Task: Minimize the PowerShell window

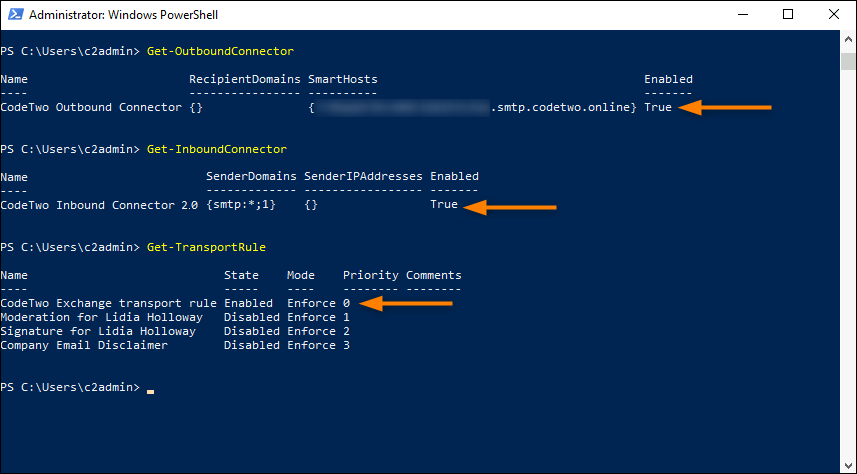Action: coord(742,15)
